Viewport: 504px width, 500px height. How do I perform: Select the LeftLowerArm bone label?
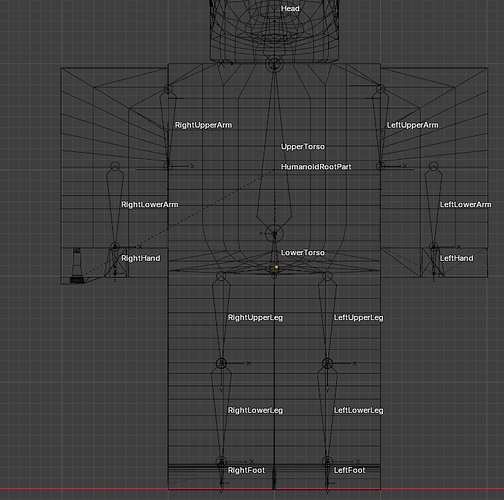pos(465,204)
